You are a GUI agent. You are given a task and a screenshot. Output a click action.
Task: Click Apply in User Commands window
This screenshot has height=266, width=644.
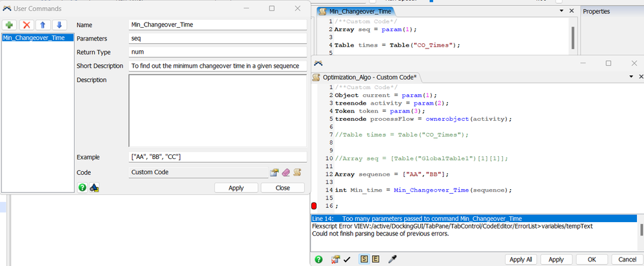coord(236,188)
